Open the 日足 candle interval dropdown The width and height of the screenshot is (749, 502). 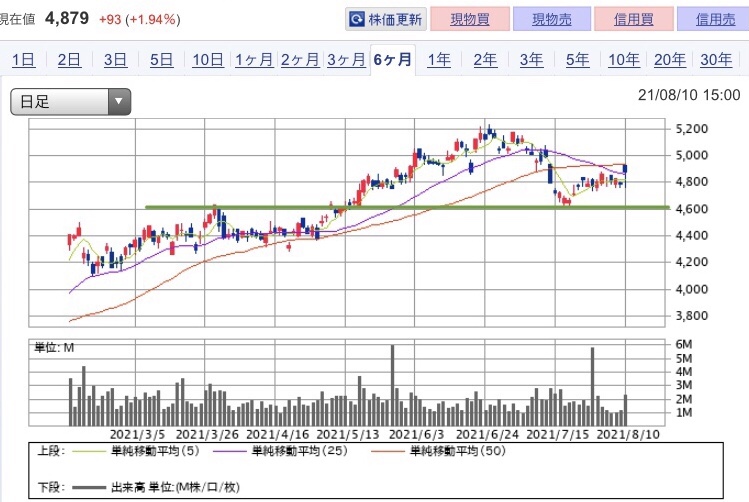[71, 101]
